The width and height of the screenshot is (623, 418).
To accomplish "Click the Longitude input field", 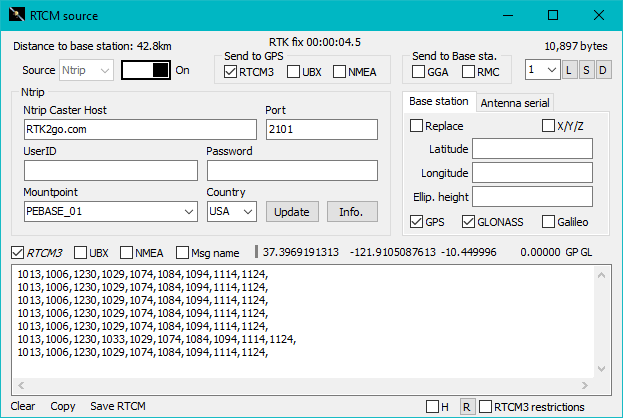I will [532, 172].
